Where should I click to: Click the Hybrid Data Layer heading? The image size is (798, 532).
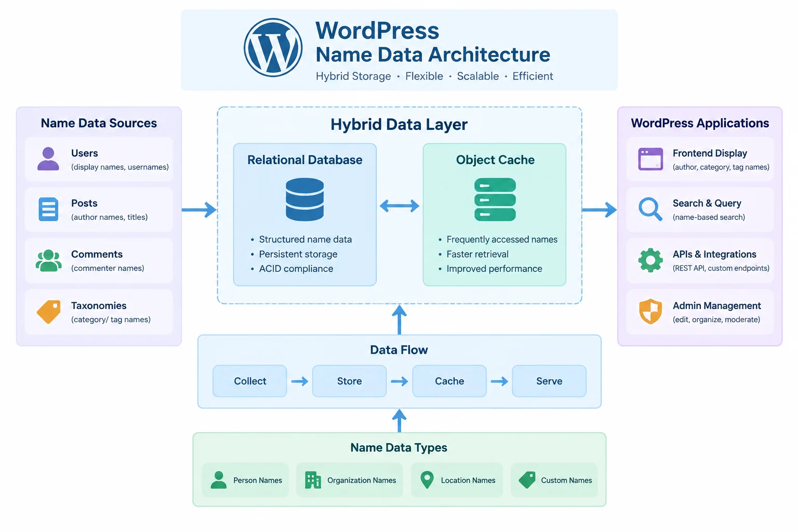399,125
